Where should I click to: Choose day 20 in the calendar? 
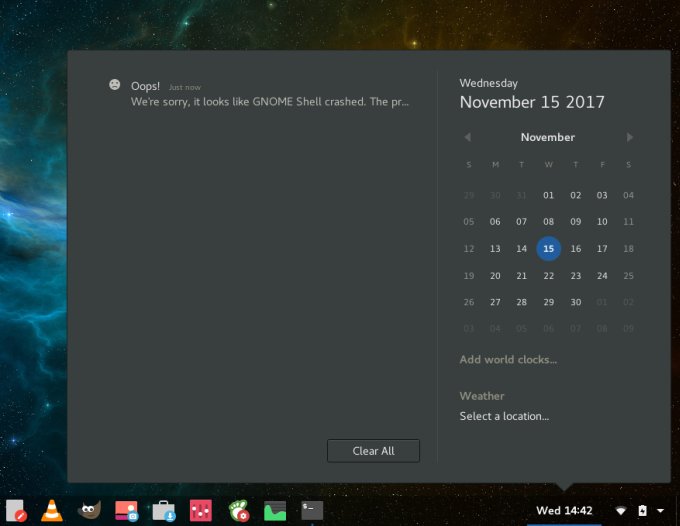pyautogui.click(x=495, y=276)
